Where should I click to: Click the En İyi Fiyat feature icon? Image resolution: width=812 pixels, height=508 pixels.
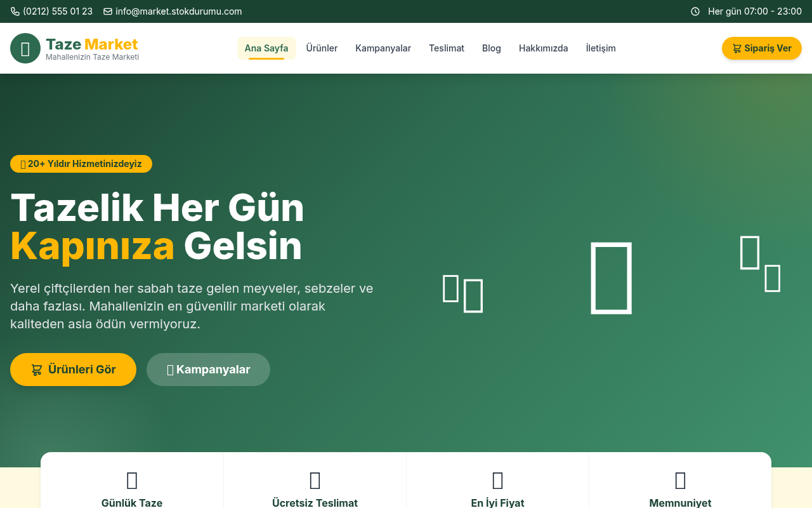click(x=497, y=480)
